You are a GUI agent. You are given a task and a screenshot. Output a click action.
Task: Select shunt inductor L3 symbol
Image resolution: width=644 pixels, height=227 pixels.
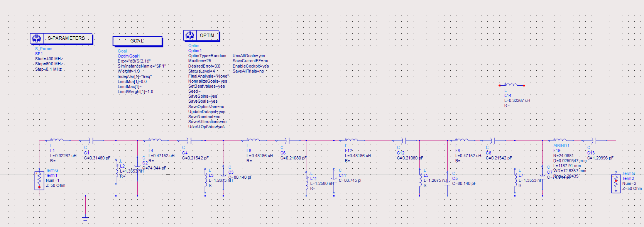coord(205,180)
